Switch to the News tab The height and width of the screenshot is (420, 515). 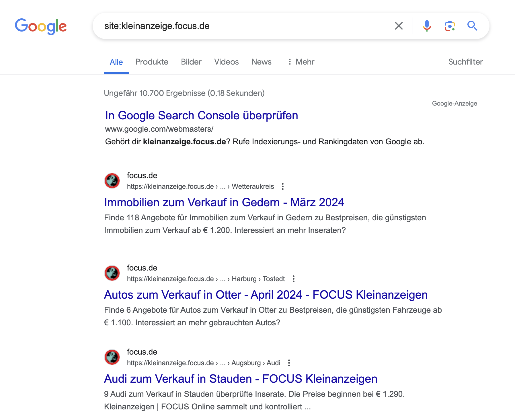coord(261,62)
